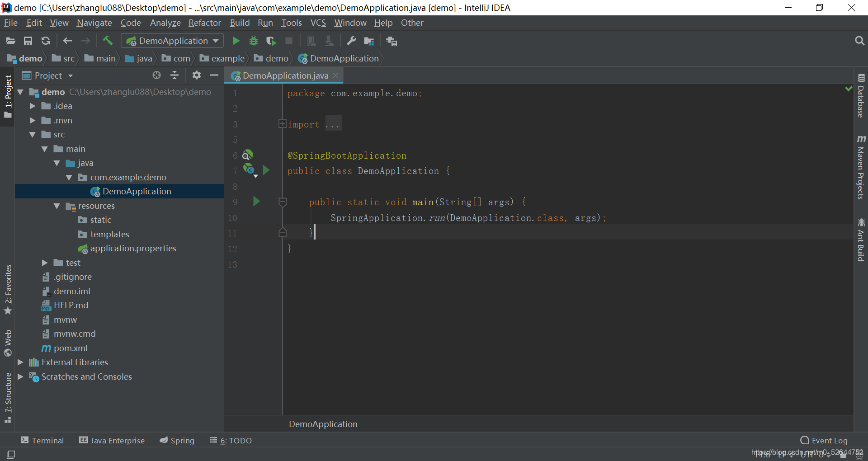Click the Stop square icon
Screen dimensions: 868x461
(x=289, y=41)
